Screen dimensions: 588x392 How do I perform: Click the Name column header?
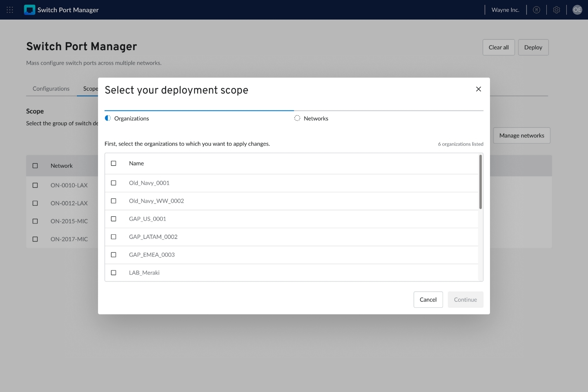(x=136, y=163)
